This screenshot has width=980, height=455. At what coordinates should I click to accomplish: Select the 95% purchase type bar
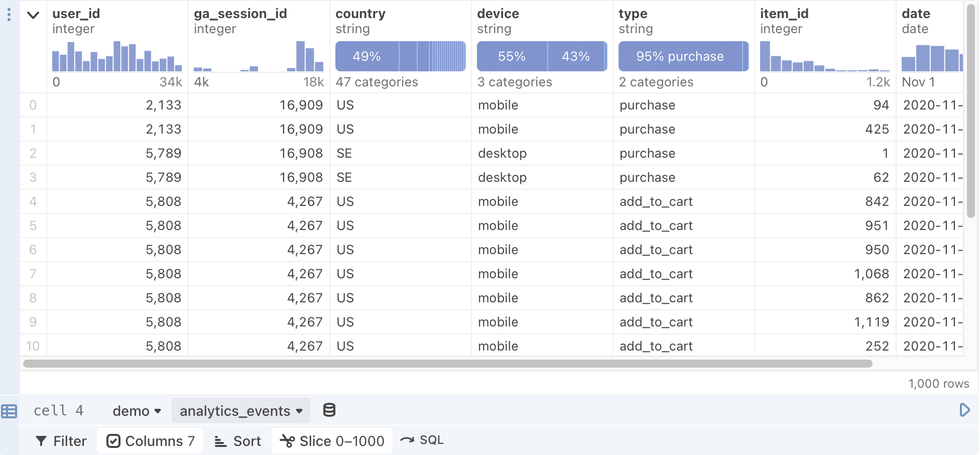pyautogui.click(x=680, y=56)
